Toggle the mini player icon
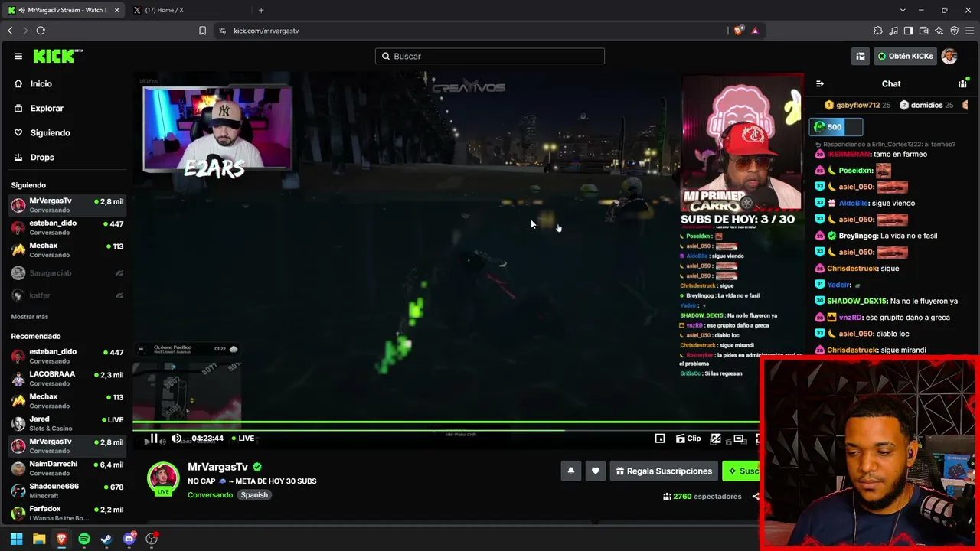 click(x=660, y=439)
